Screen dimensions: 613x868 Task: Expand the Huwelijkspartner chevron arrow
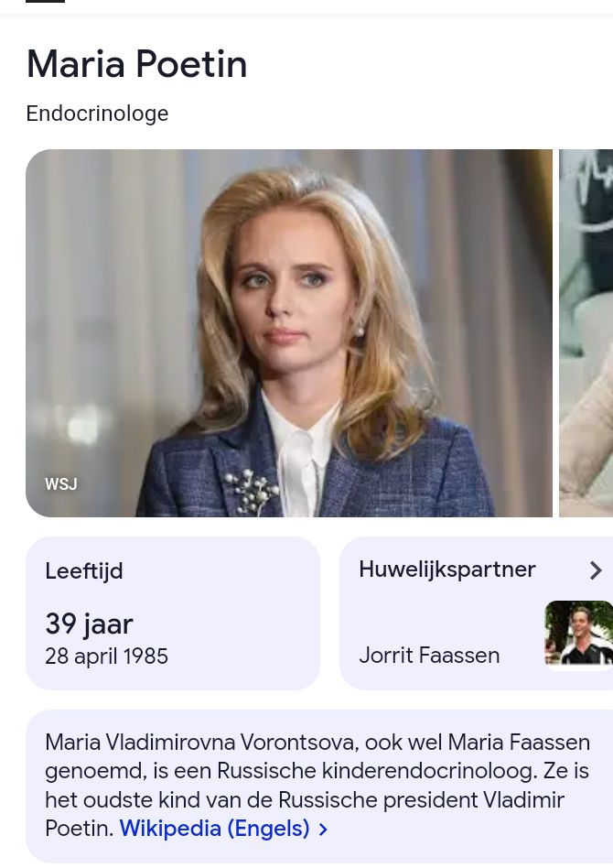tap(596, 570)
